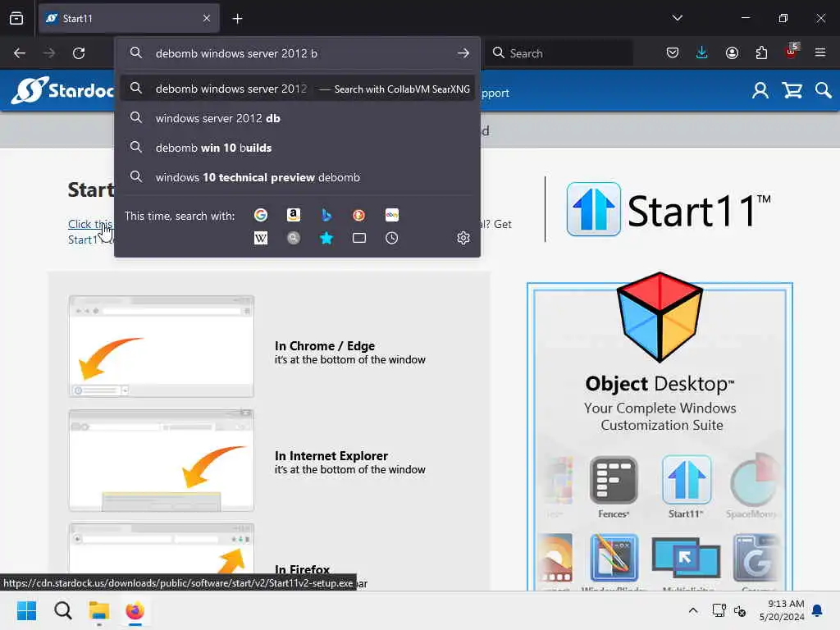This screenshot has height=630, width=840.
Task: Open the Firefox account menu
Action: tap(732, 52)
